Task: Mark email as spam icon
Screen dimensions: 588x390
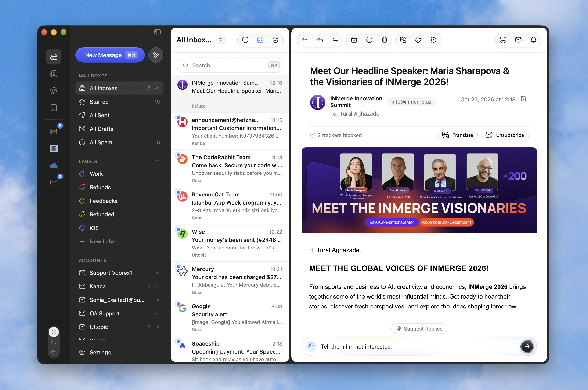Action: coord(369,40)
